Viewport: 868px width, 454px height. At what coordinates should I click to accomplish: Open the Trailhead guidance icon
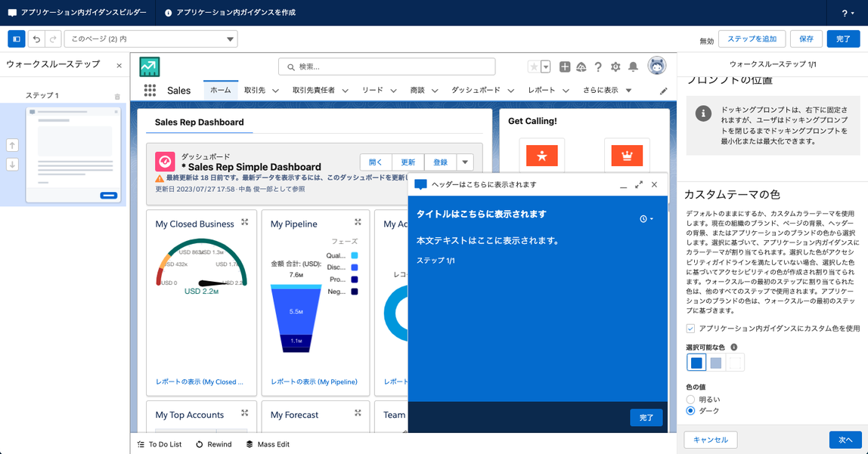pos(581,67)
